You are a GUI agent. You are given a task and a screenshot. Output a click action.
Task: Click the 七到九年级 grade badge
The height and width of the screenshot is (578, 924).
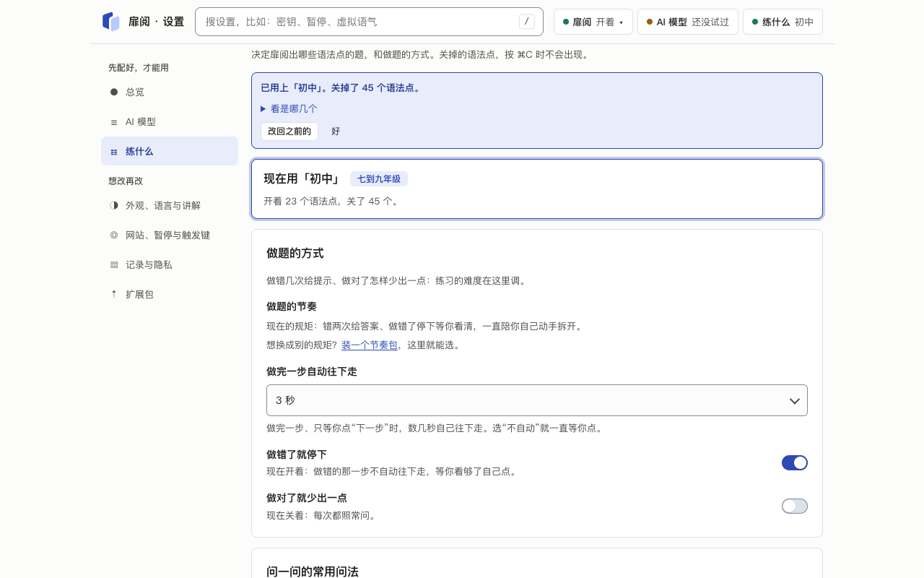point(379,179)
